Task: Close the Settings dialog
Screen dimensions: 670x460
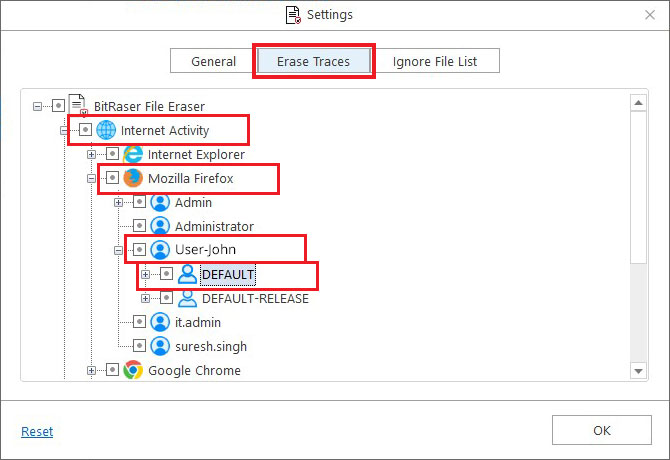Action: click(x=648, y=15)
